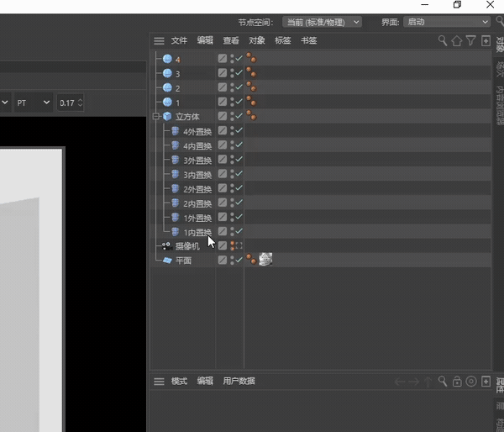The height and width of the screenshot is (432, 504).
Task: Click the new panel plus icon in Object Manager
Action: pos(486,41)
